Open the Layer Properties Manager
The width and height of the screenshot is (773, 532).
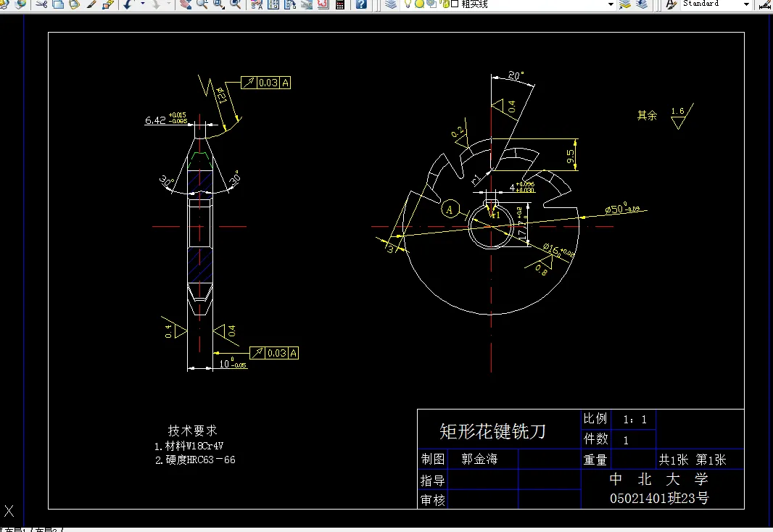[391, 4]
